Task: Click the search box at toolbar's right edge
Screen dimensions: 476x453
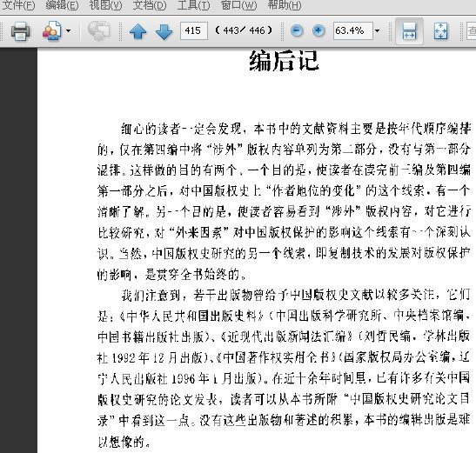Action: coord(471,30)
